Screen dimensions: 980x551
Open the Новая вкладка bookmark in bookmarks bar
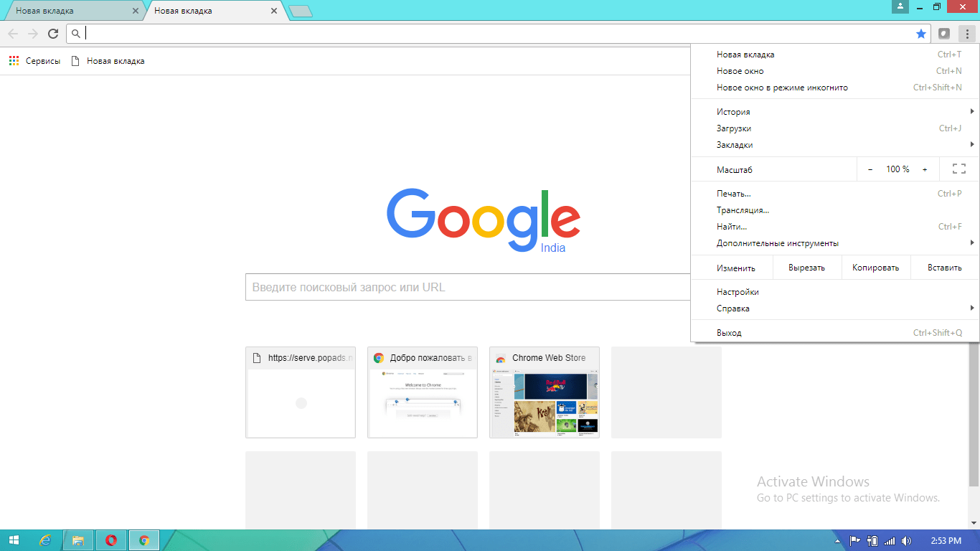click(108, 61)
